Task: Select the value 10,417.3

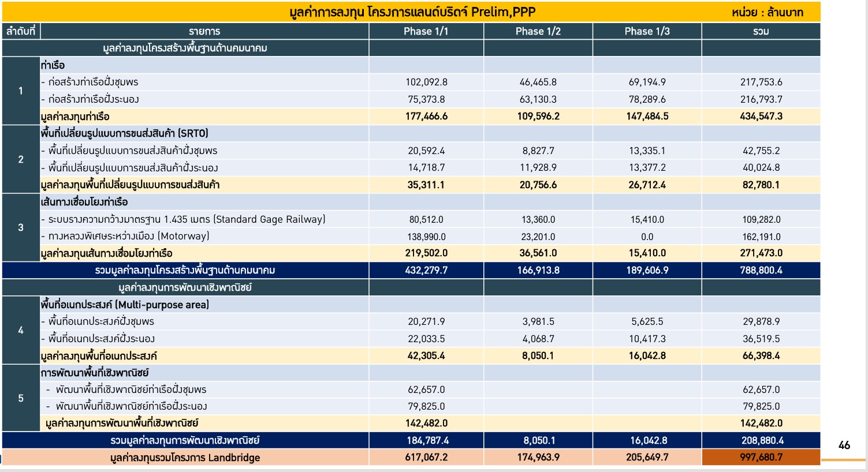Action: [647, 339]
